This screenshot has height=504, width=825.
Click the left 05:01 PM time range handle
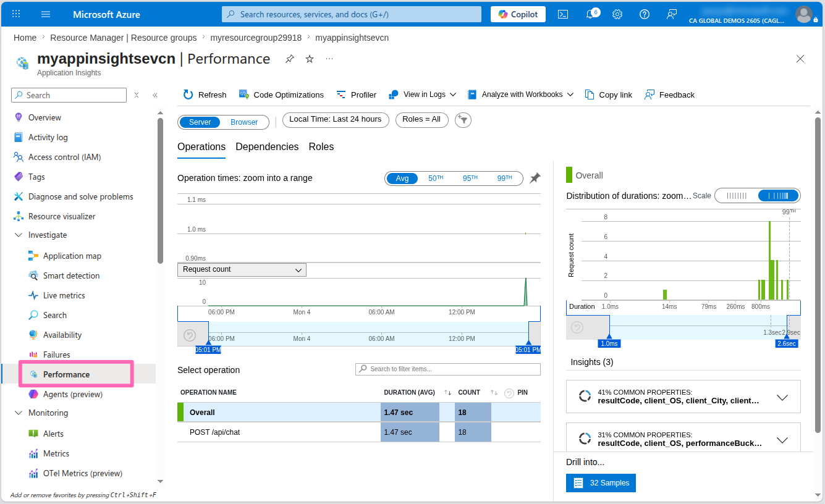click(208, 350)
